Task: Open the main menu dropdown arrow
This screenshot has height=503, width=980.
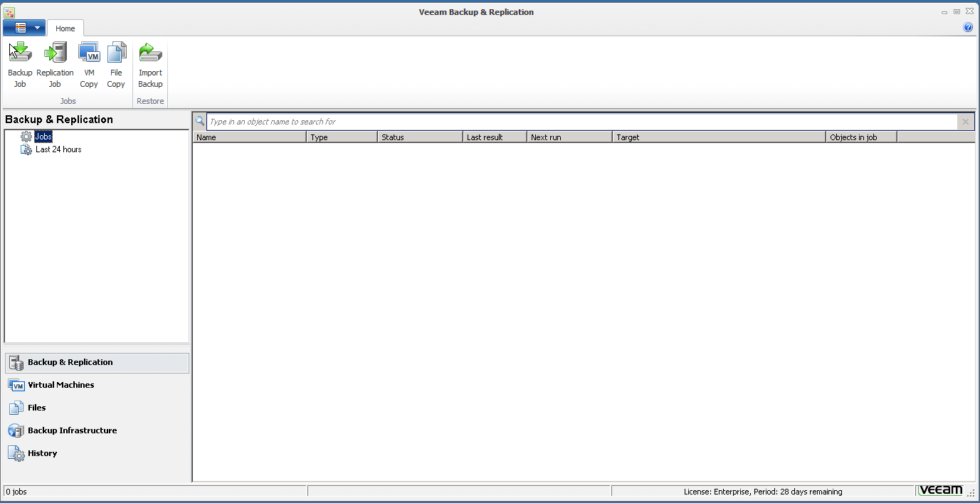Action: (38, 27)
